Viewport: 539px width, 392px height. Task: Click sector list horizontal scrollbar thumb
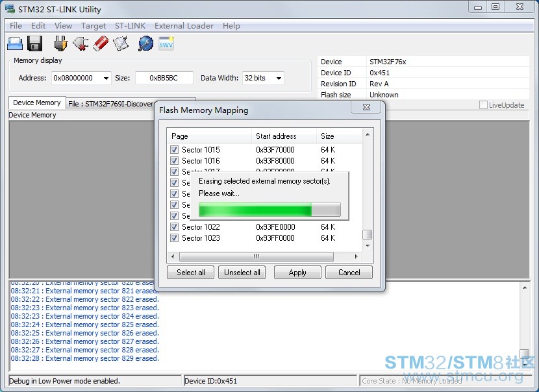coord(256,256)
